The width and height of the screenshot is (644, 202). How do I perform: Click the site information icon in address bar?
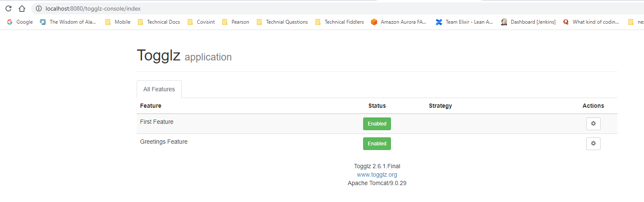coord(39,8)
